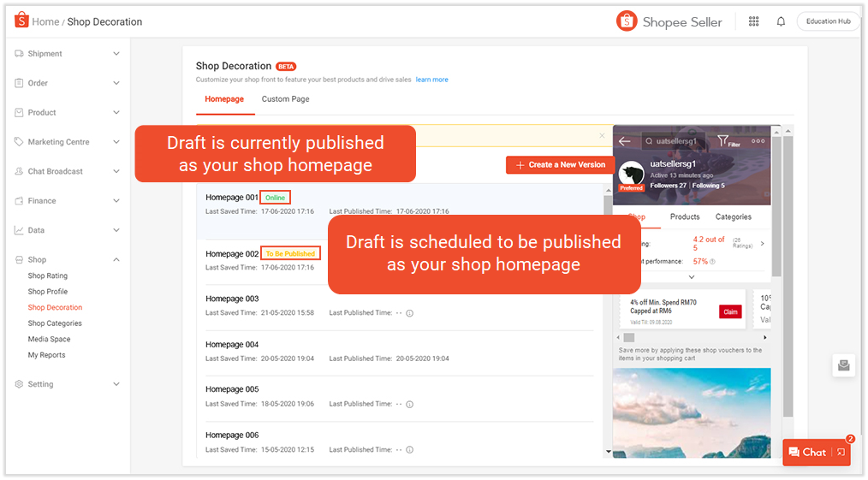Click the uatsellersg1 shop avatar
Viewport: 868px width, 480px height.
pyautogui.click(x=631, y=175)
